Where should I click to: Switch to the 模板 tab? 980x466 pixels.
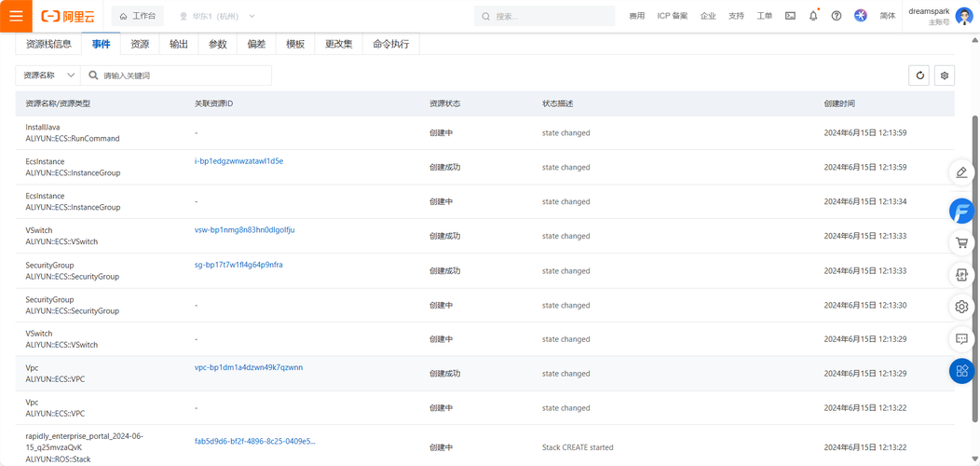[x=295, y=45]
